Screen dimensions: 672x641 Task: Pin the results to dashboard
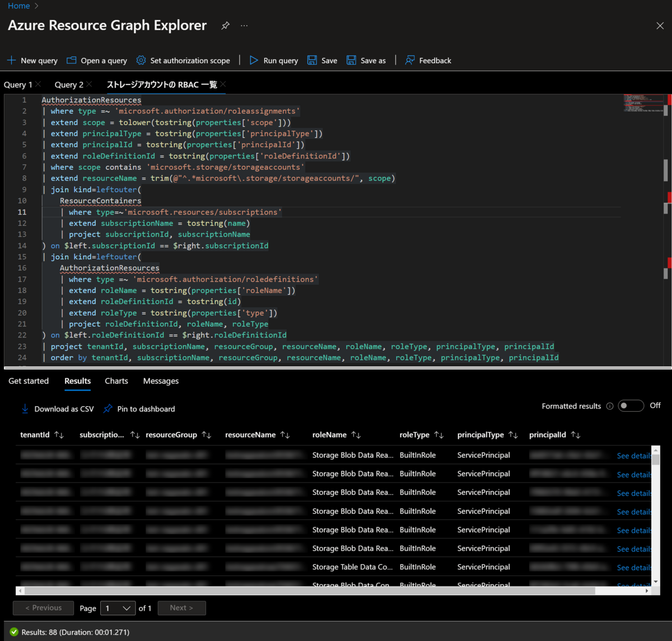[139, 409]
